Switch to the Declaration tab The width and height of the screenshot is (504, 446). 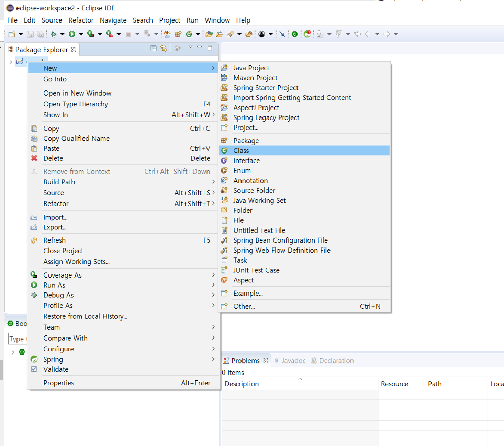coord(332,361)
